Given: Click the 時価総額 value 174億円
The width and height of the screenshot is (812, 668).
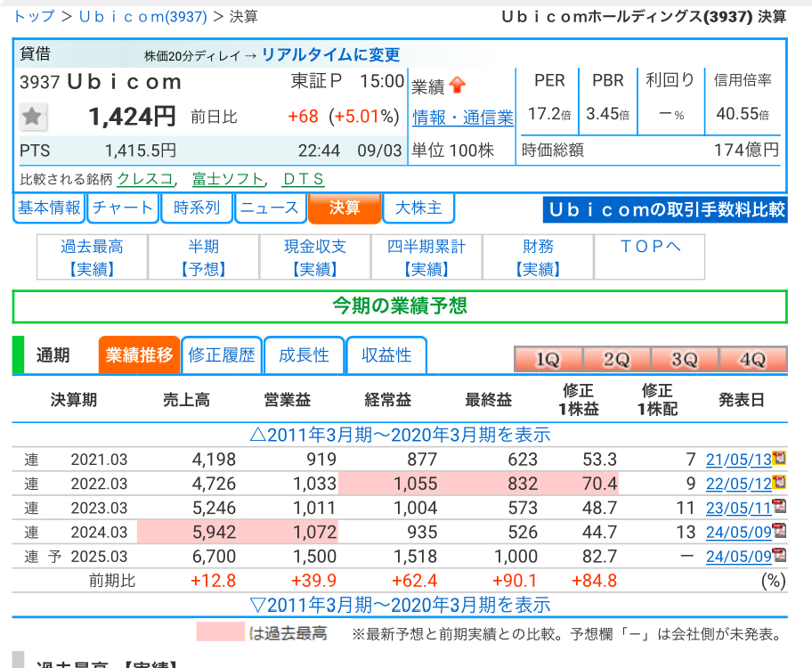Looking at the screenshot, I should pos(746,151).
